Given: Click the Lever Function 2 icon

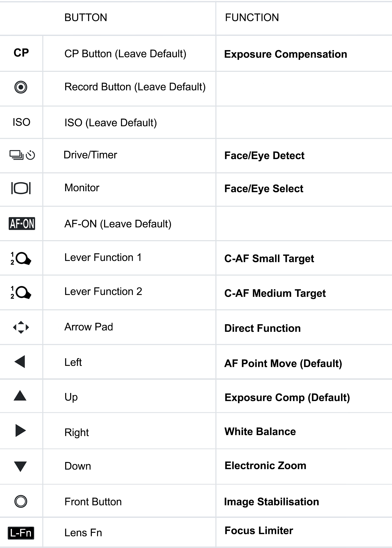Looking at the screenshot, I should pyautogui.click(x=21, y=293).
